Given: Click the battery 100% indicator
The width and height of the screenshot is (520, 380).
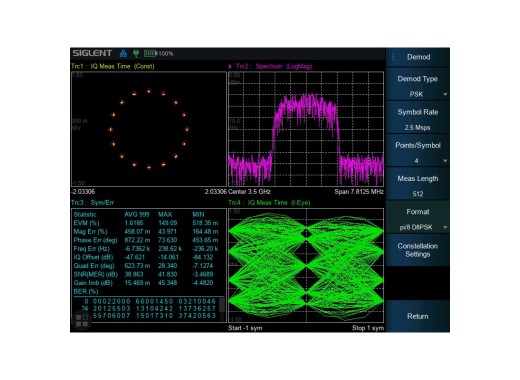Looking at the screenshot, I should click(158, 53).
